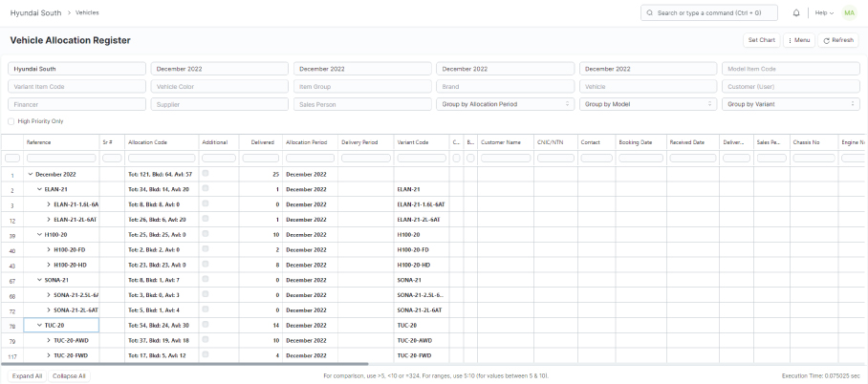
Task: Go to Hyundai South breadcrumb
Action: 36,12
